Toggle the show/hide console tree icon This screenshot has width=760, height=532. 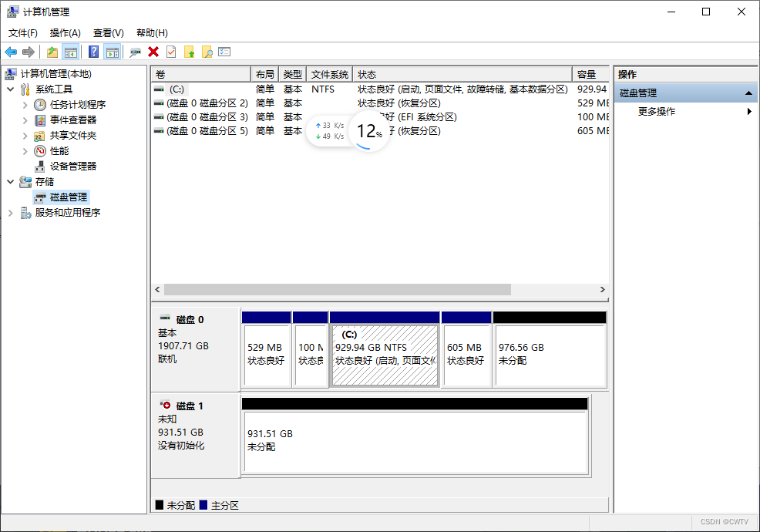tap(71, 52)
